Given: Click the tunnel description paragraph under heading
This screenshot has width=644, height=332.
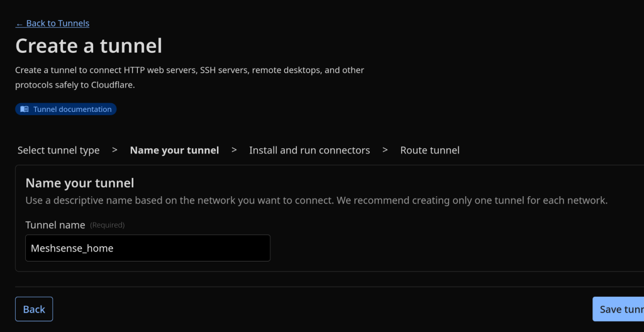Looking at the screenshot, I should (189, 77).
